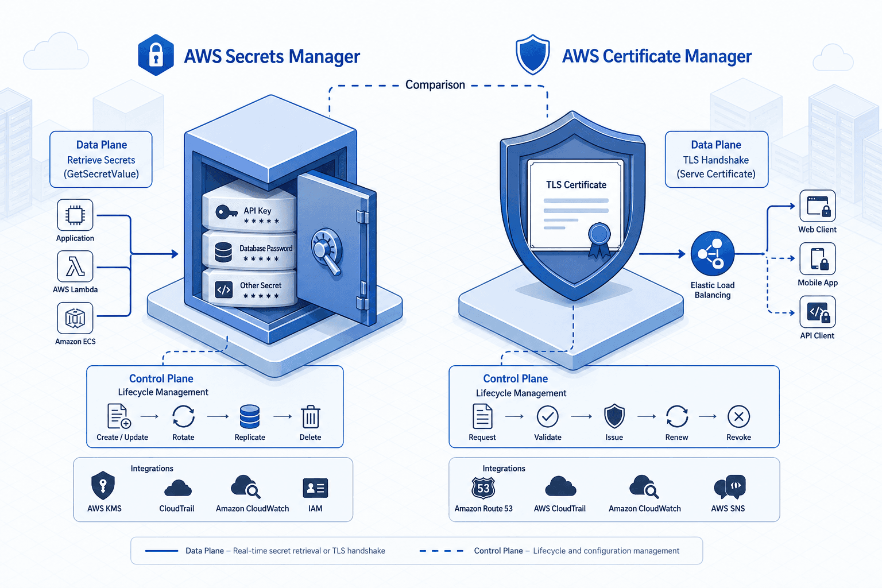882x588 pixels.
Task: Click the Create / Update document icon
Action: click(119, 416)
